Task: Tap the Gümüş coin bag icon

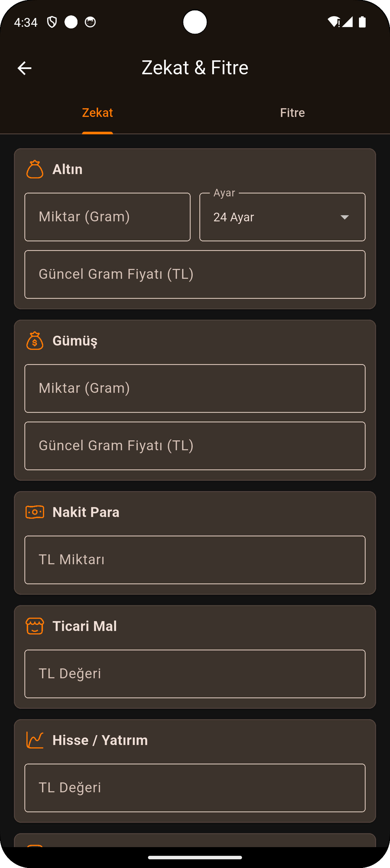Action: click(x=35, y=341)
